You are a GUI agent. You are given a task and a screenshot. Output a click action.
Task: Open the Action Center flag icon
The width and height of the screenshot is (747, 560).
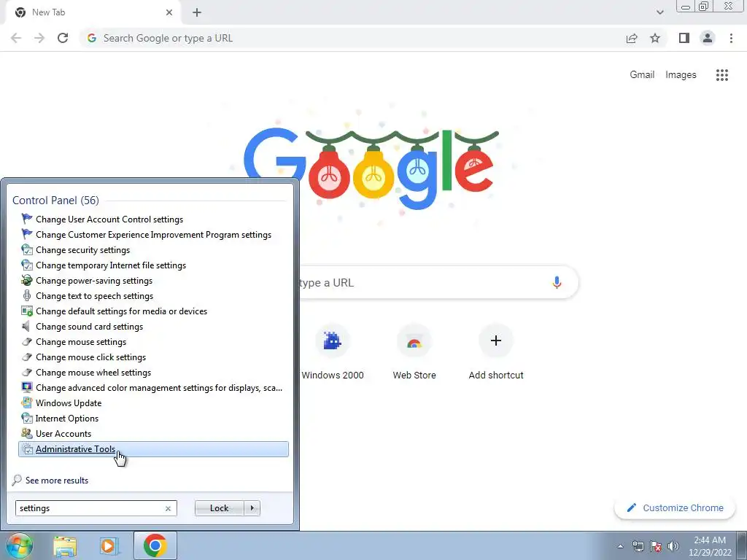(x=656, y=546)
